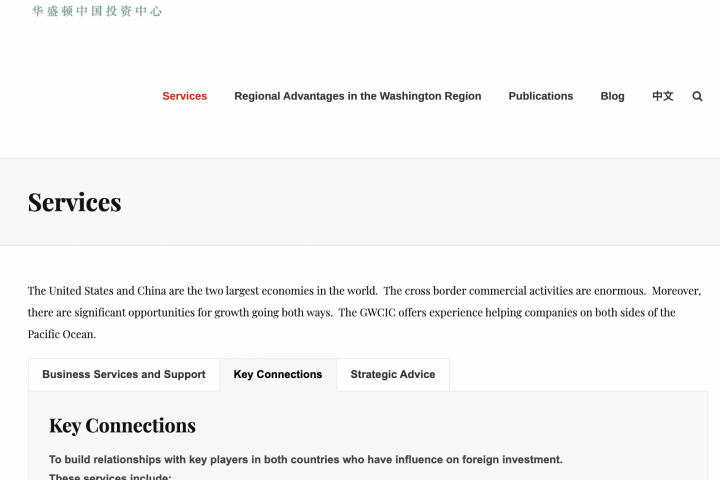Screen dimensions: 720x480
Task: Click the words Pacific Ocean in the intro
Action: coord(61,334)
